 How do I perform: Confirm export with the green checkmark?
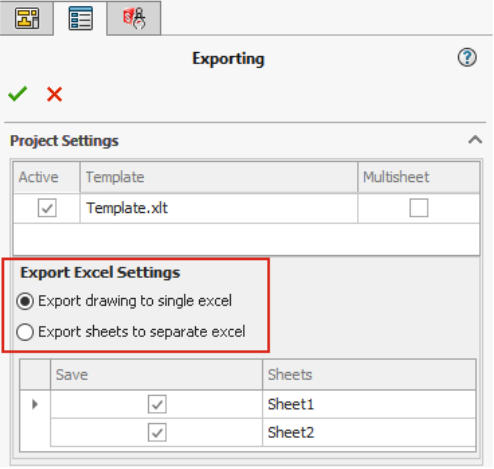click(18, 94)
